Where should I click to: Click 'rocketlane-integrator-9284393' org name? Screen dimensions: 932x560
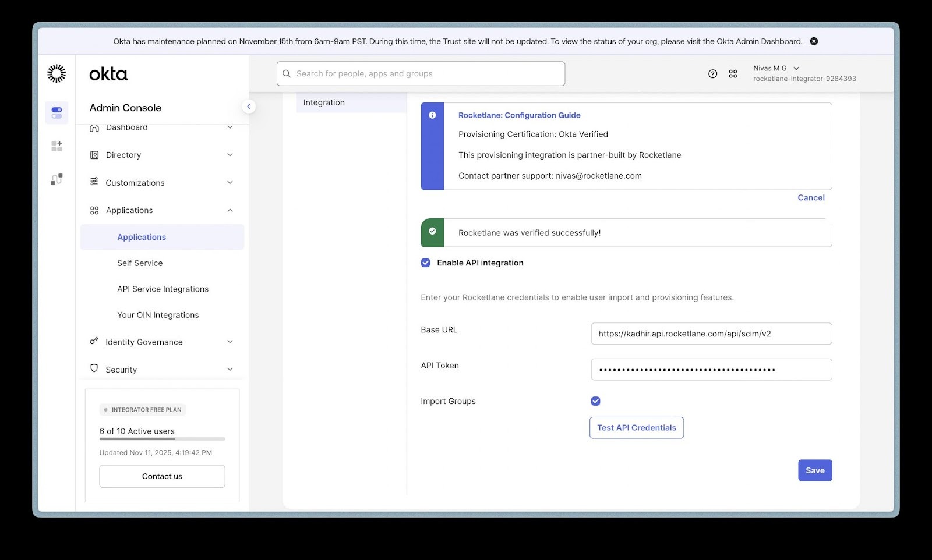[x=804, y=79]
